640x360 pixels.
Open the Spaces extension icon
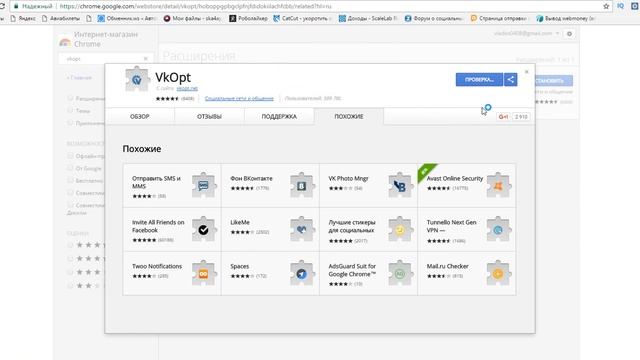pyautogui.click(x=302, y=273)
